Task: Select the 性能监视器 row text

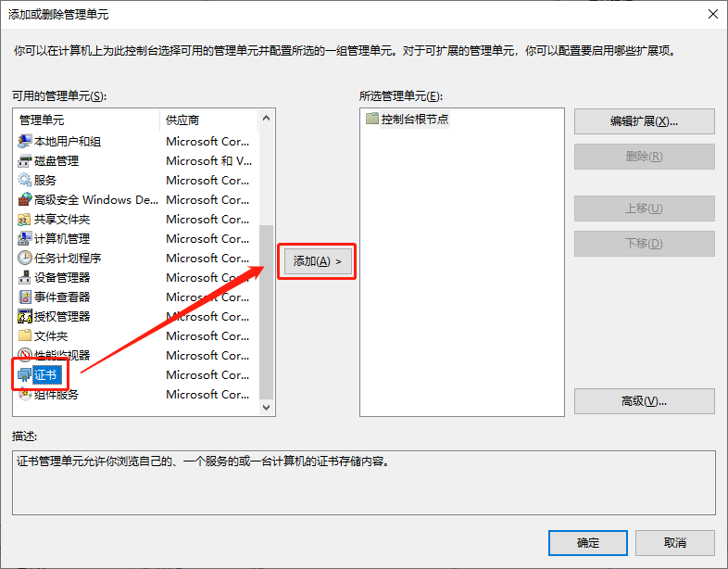Action: [x=62, y=355]
